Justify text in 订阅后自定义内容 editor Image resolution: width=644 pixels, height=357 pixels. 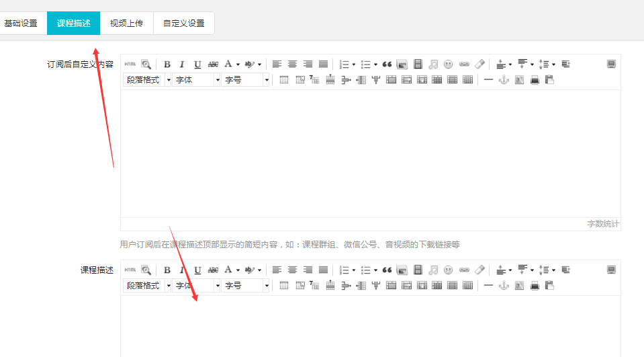pyautogui.click(x=324, y=64)
